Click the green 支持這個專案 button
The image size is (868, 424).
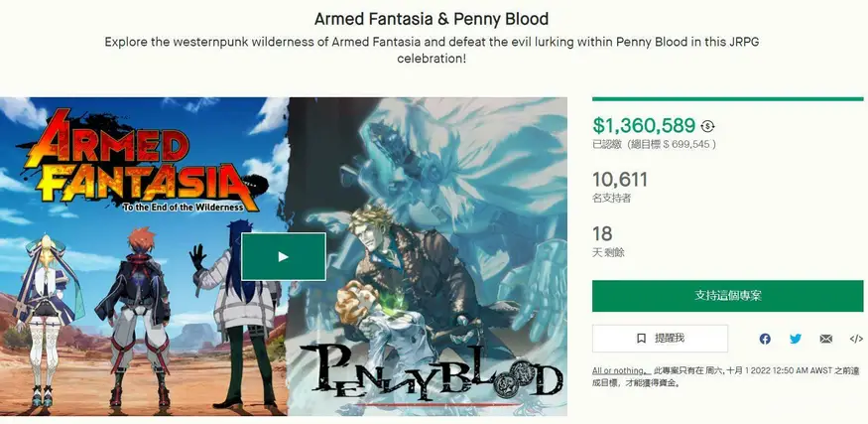click(x=727, y=296)
